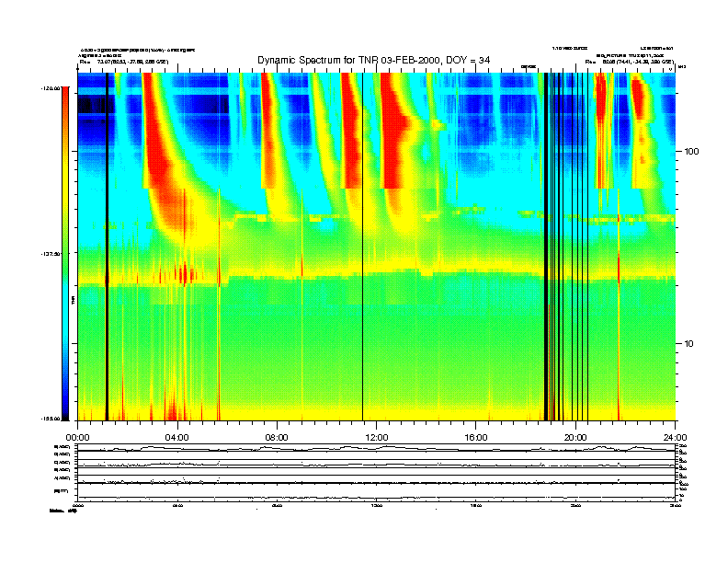Click the bottom line-plot panel below the spectrum
728x563 pixels.
(x=377, y=492)
